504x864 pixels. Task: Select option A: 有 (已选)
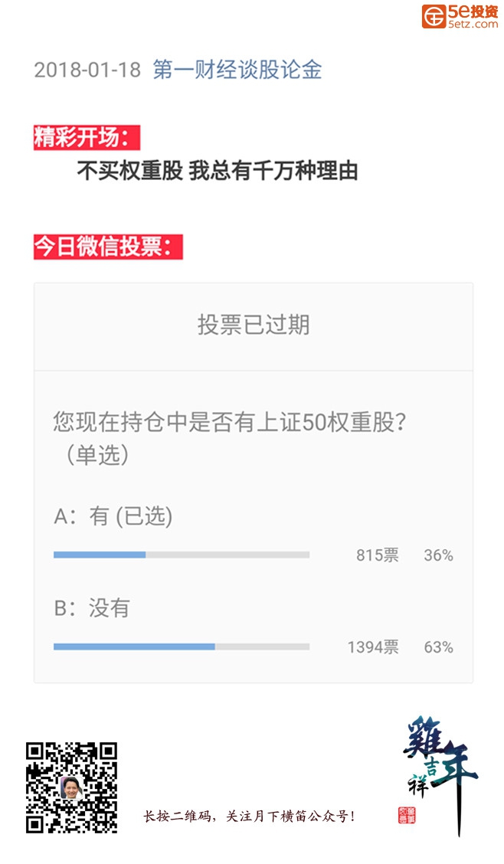coord(113,516)
